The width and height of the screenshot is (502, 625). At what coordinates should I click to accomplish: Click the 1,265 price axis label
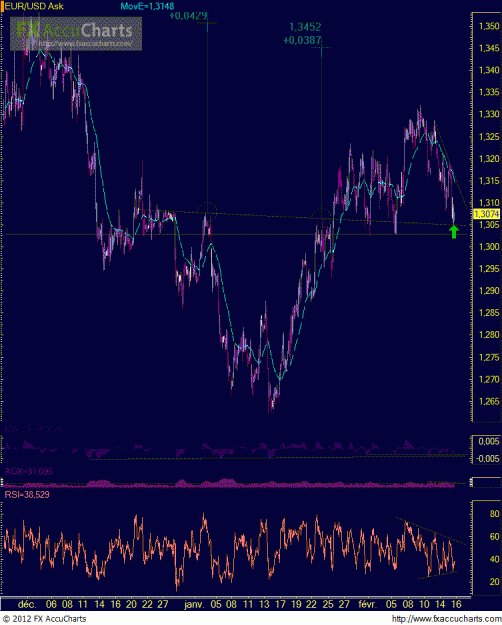click(x=489, y=401)
